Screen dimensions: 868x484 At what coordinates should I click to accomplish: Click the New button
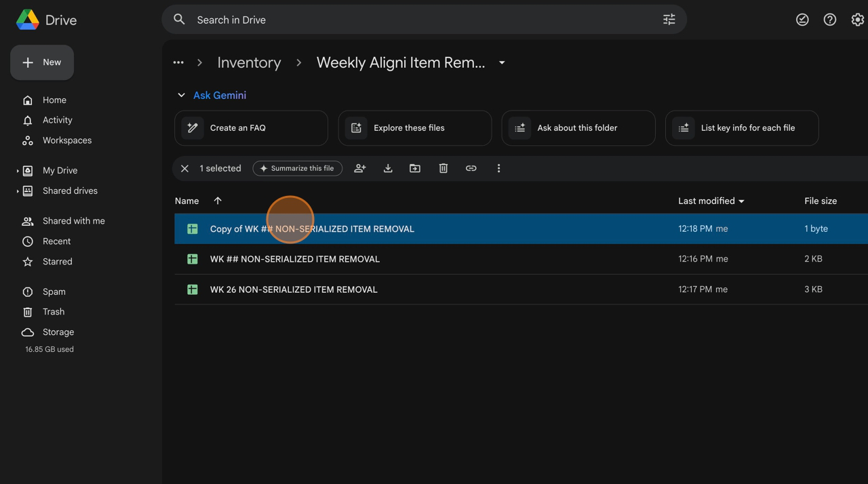(42, 62)
